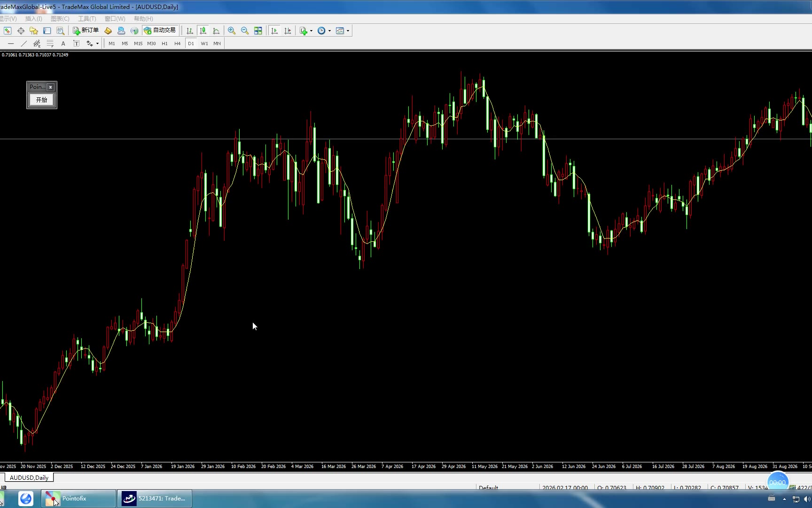812x508 pixels.
Task: Switch chart to bar chart mode
Action: click(x=190, y=31)
